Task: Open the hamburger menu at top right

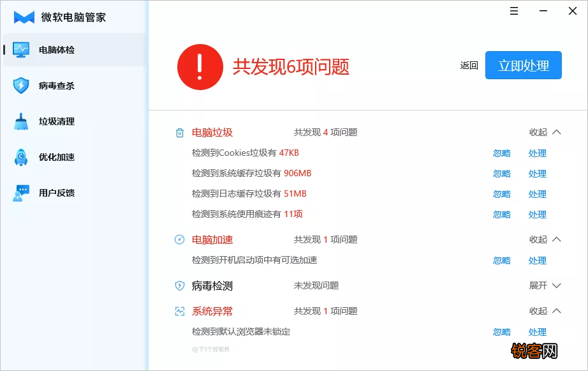Action: click(x=513, y=11)
